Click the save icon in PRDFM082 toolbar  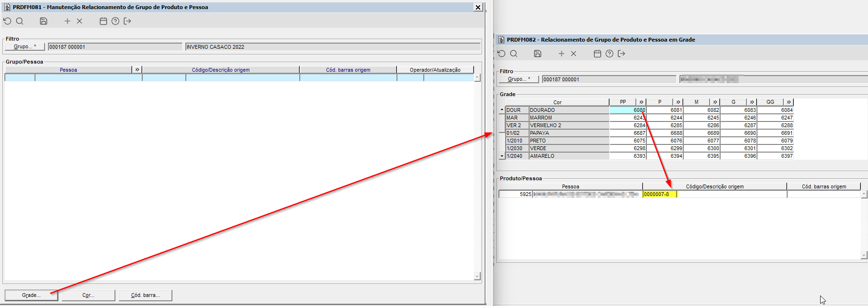pos(538,54)
